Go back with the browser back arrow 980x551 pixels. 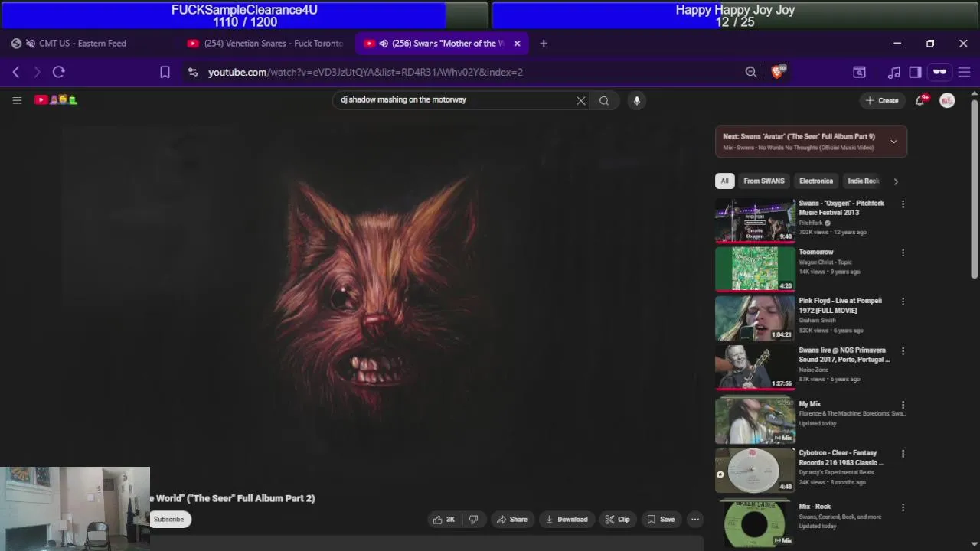click(x=16, y=72)
